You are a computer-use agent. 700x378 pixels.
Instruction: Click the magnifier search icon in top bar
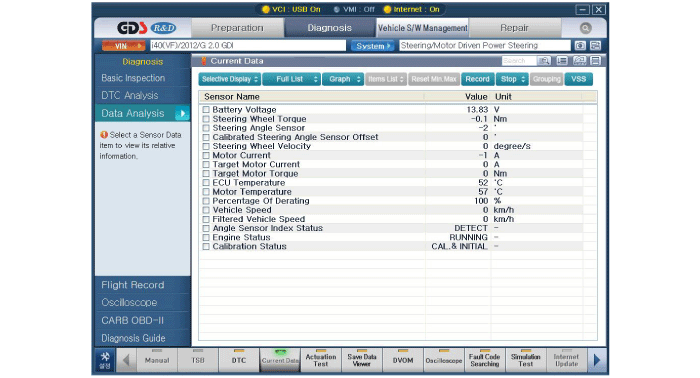click(585, 28)
